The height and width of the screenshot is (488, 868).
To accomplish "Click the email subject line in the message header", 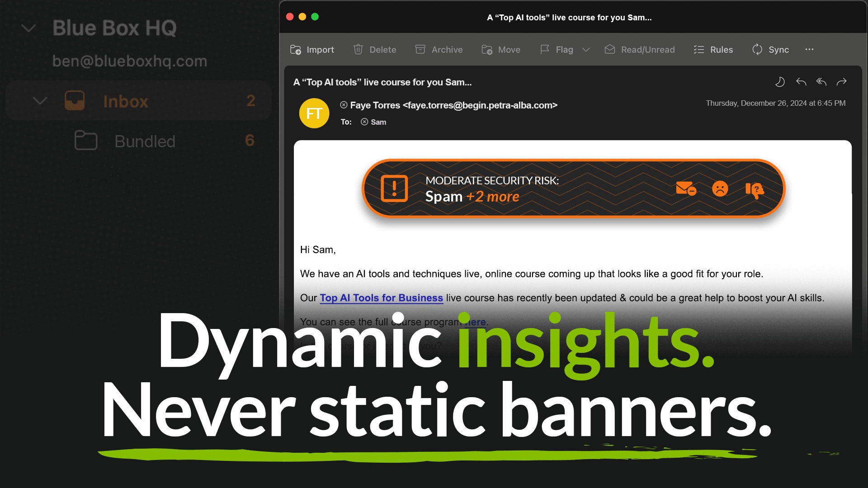I will point(382,82).
